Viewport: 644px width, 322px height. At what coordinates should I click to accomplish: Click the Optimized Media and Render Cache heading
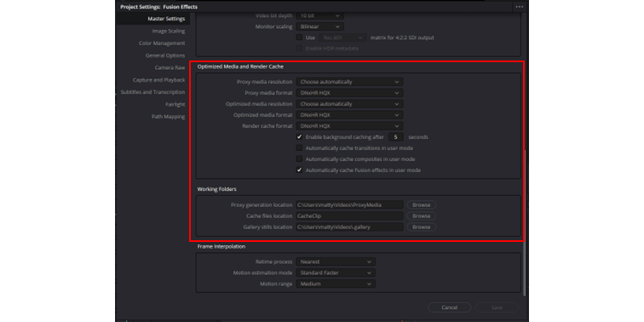tap(240, 66)
